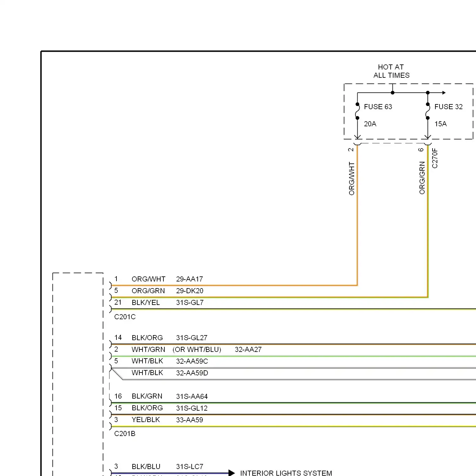Click the BLK/YEL wire color label
Viewport: 476px width, 476px height.
coord(146,302)
